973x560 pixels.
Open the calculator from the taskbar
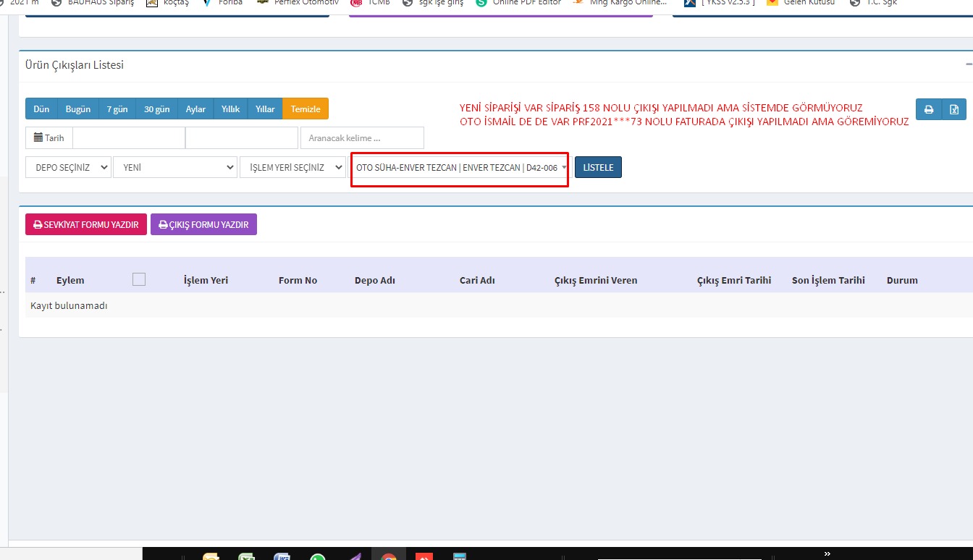[459, 557]
